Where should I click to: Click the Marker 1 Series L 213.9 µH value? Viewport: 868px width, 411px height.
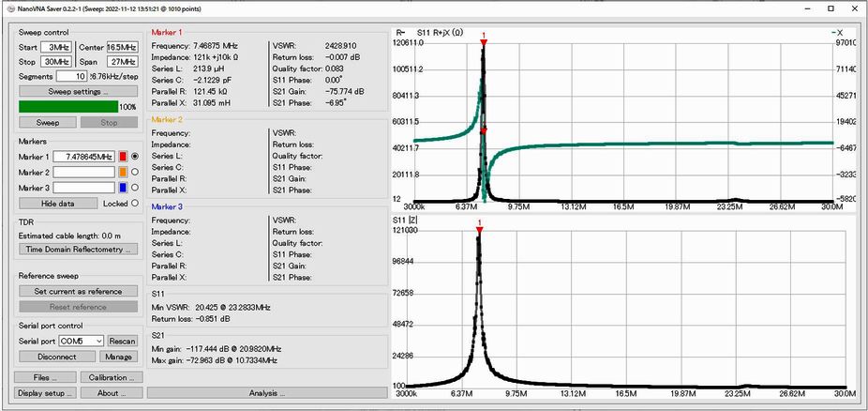pos(209,68)
